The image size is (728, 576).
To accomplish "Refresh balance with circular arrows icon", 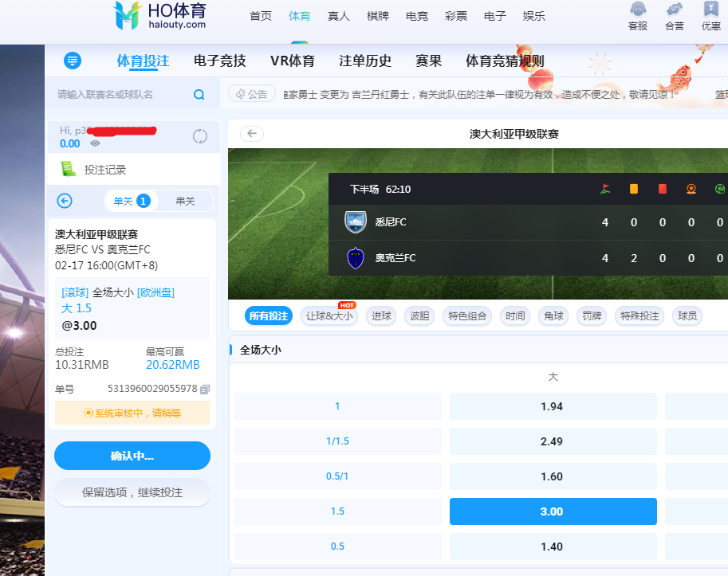I will tap(200, 136).
